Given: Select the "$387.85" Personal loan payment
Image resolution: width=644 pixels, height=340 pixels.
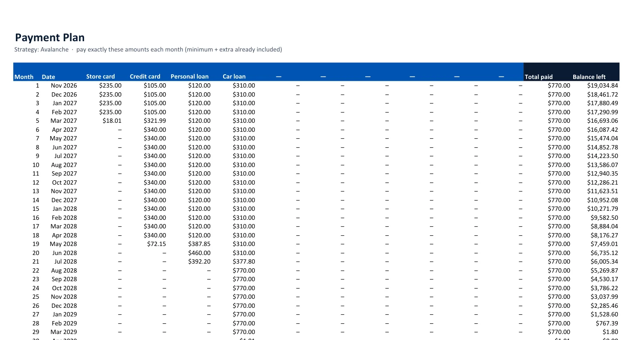Looking at the screenshot, I should [x=200, y=244].
